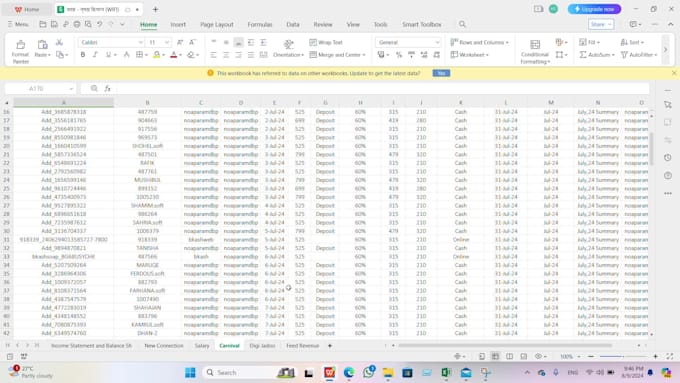The image size is (680, 383).
Task: Click the undo arrow in quick access toolbar
Action: (x=100, y=24)
